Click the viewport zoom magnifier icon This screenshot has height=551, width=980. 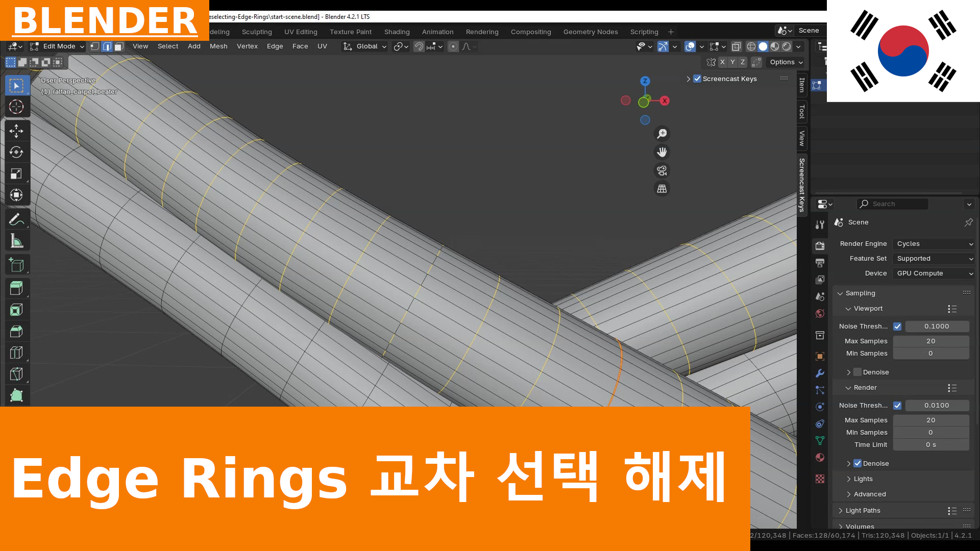[x=662, y=134]
